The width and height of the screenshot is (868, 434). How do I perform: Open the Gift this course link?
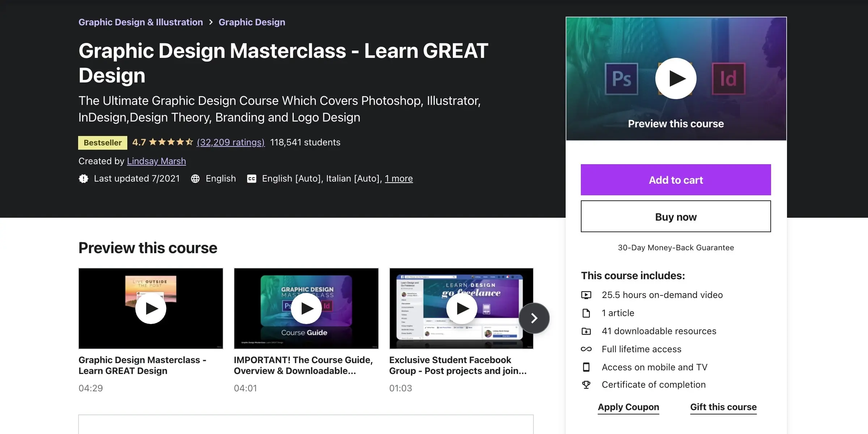tap(723, 407)
